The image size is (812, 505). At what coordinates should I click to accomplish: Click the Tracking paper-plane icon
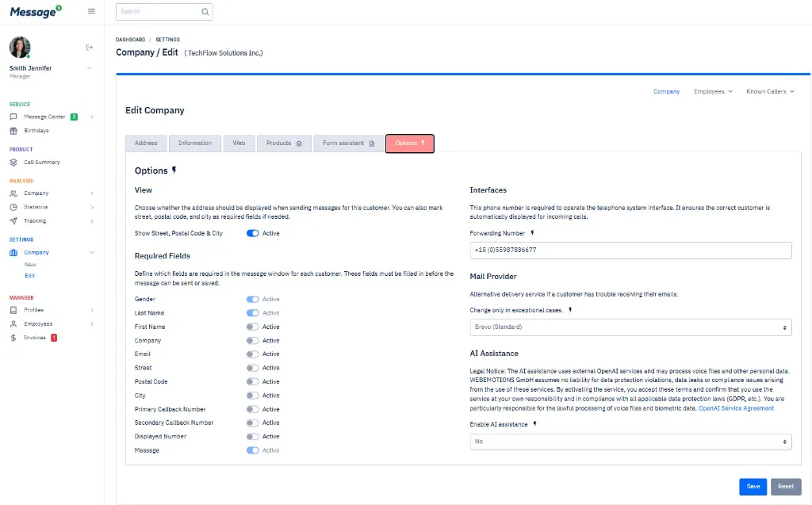coord(13,221)
